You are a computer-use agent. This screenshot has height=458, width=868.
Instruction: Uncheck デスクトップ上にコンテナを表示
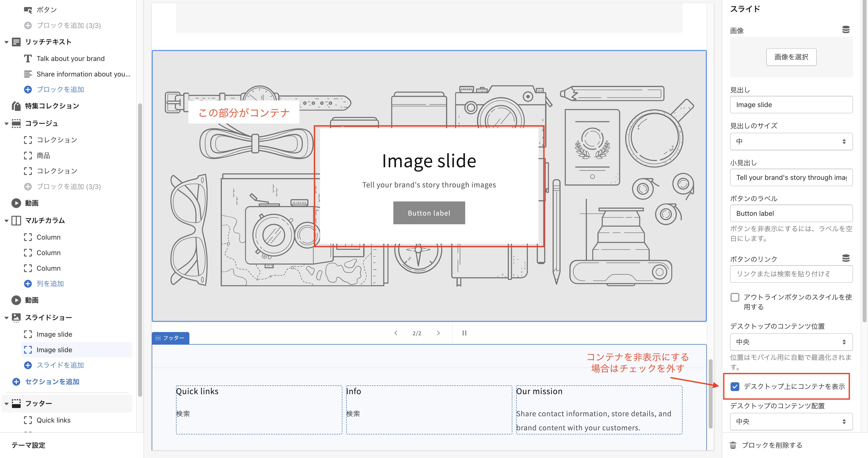[735, 386]
